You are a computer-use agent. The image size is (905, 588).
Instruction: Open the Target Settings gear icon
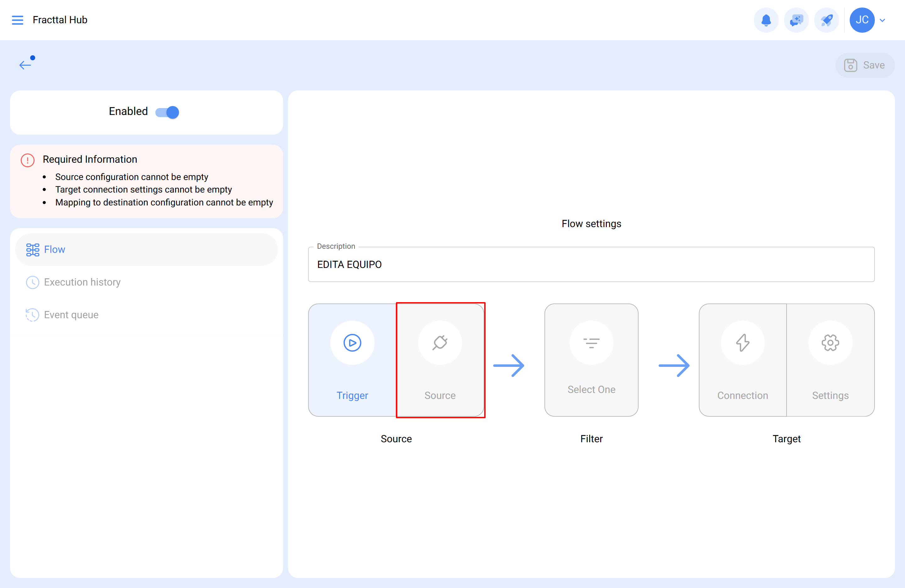point(830,342)
